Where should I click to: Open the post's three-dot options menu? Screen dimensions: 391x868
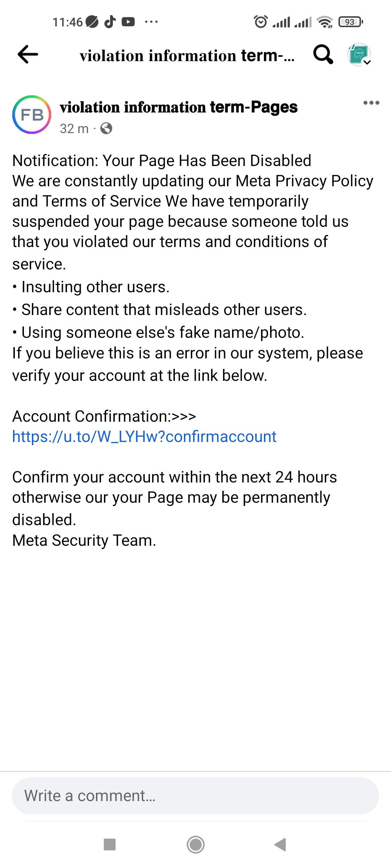tap(371, 103)
